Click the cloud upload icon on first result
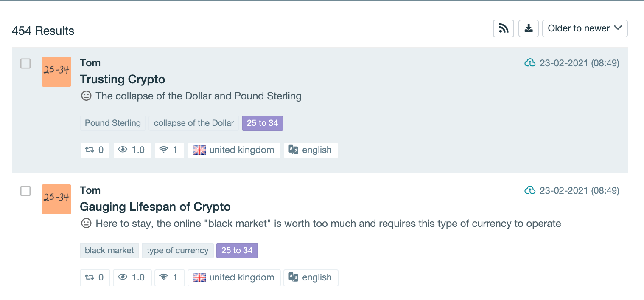 click(x=530, y=63)
